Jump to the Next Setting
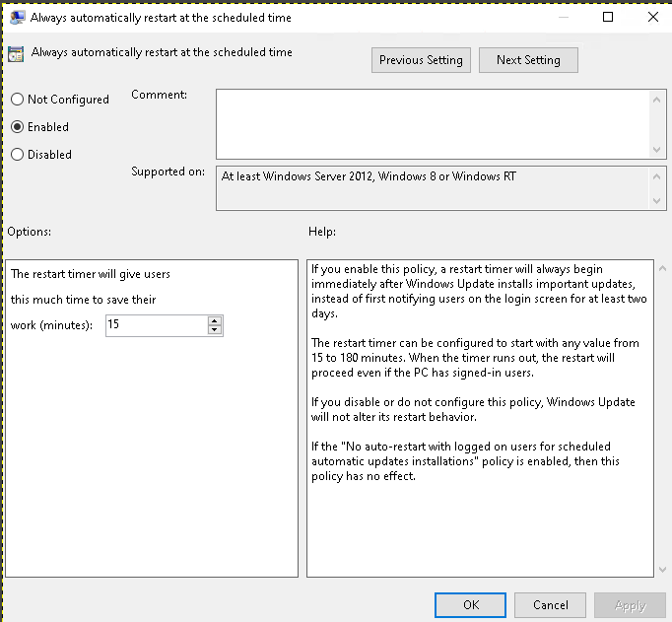The width and height of the screenshot is (672, 622). 528,60
